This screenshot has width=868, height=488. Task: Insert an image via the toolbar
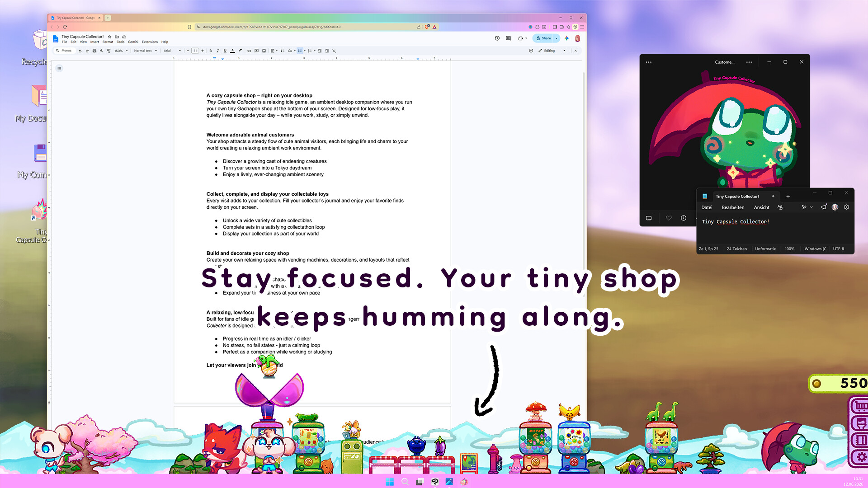[x=264, y=51]
